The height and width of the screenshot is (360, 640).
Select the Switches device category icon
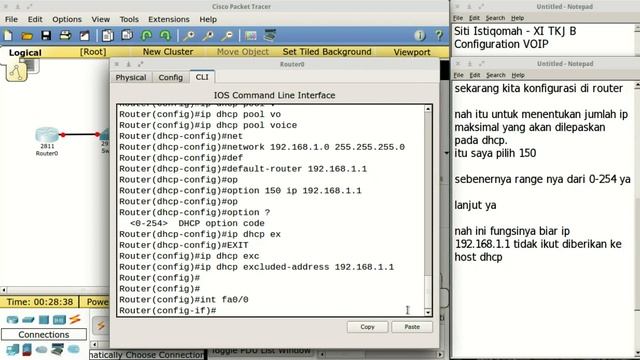coord(28,320)
